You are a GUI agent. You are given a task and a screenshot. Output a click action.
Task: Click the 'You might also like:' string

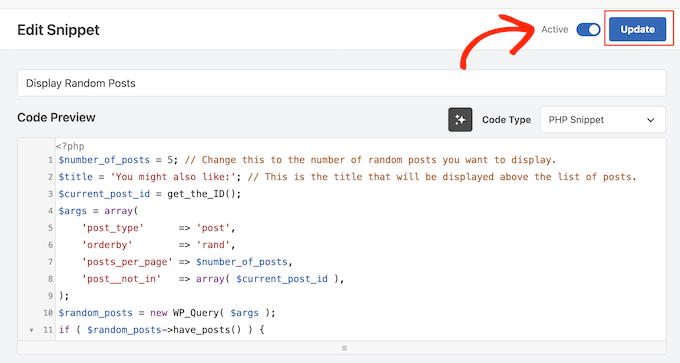173,177
